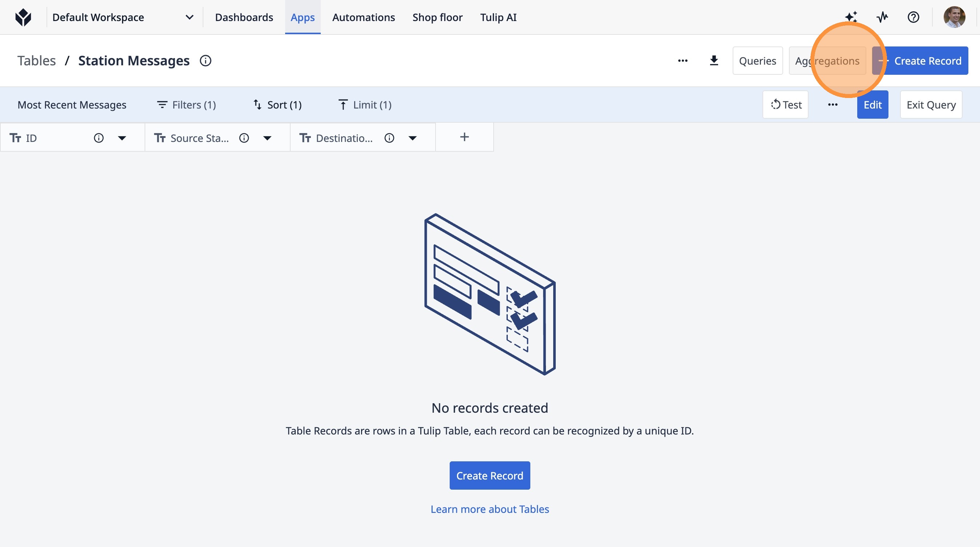
Task: Expand the Default Workspace dropdown
Action: pos(189,17)
